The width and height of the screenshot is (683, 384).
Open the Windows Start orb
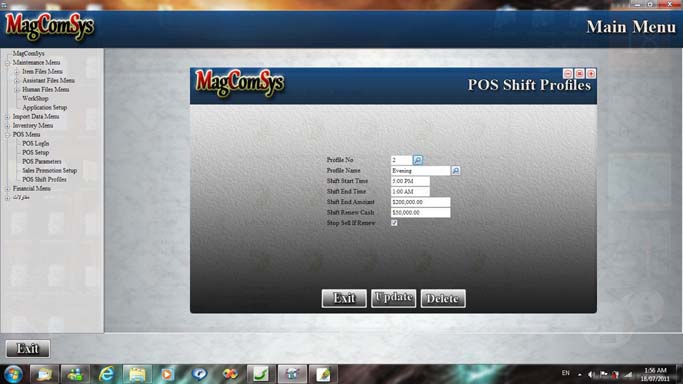pos(14,374)
